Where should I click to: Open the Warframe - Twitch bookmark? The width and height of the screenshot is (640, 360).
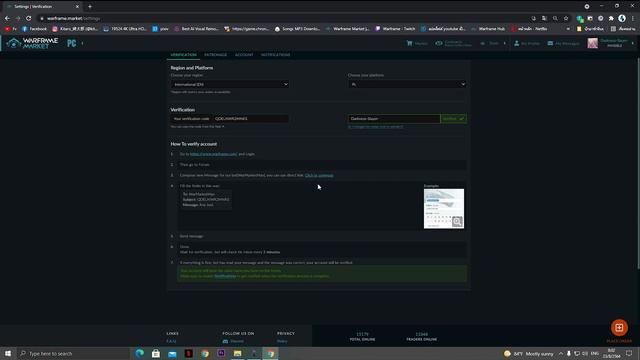pyautogui.click(x=395, y=29)
